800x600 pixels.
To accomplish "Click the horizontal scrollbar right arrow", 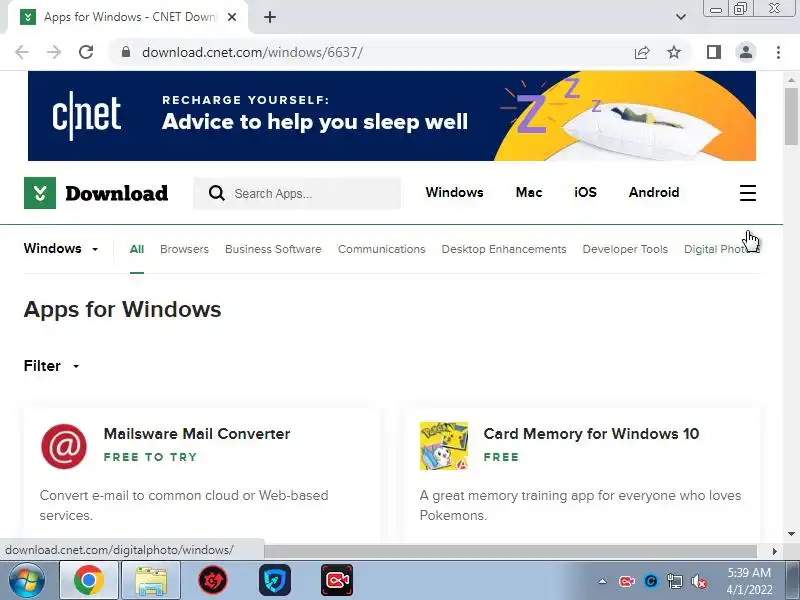I will 774,551.
